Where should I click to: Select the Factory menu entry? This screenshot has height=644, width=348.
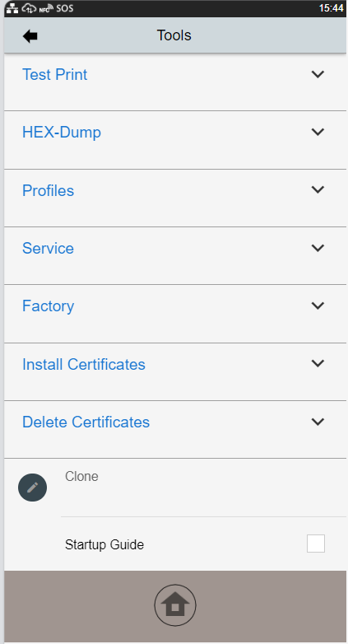(48, 306)
